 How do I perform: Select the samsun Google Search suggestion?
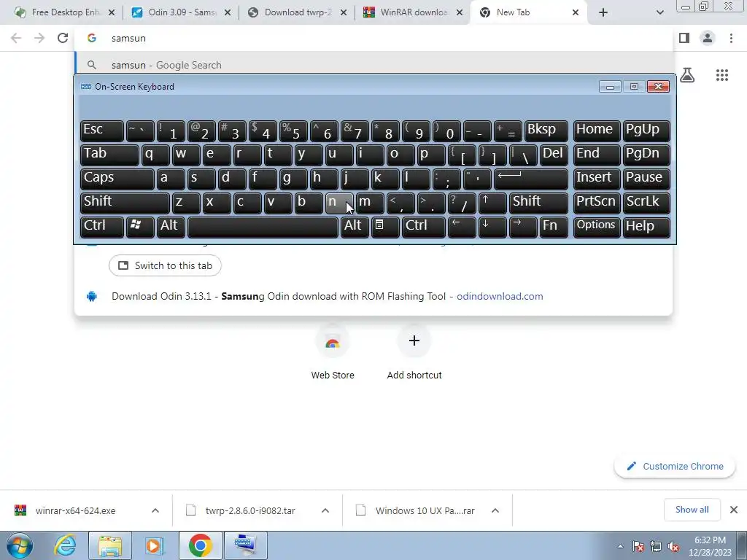(x=374, y=65)
